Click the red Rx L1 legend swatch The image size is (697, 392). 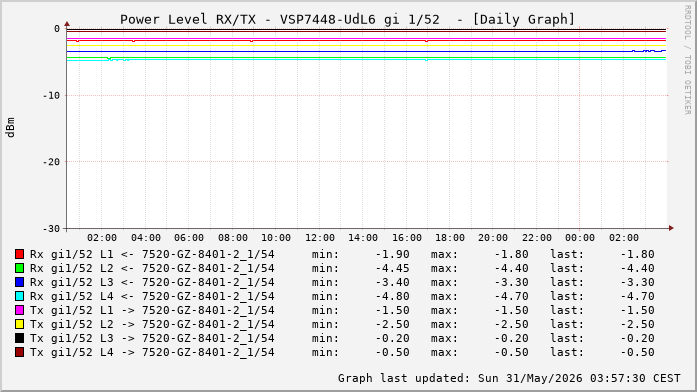point(19,254)
